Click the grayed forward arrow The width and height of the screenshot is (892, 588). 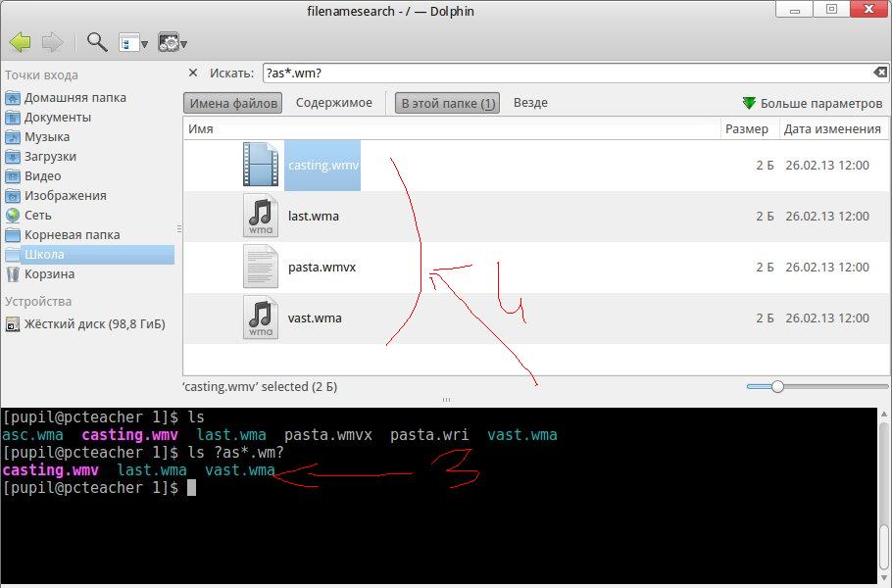(x=52, y=42)
